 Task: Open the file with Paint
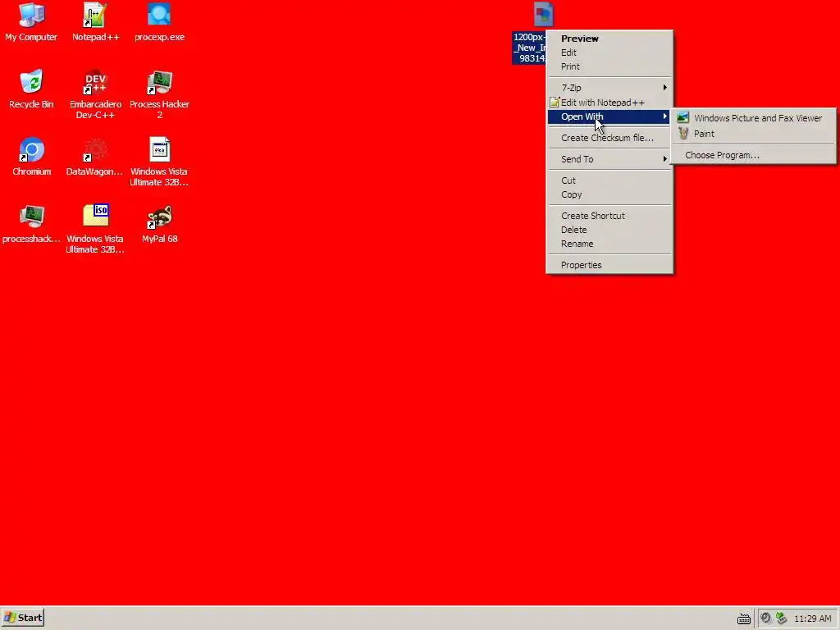tap(753, 134)
